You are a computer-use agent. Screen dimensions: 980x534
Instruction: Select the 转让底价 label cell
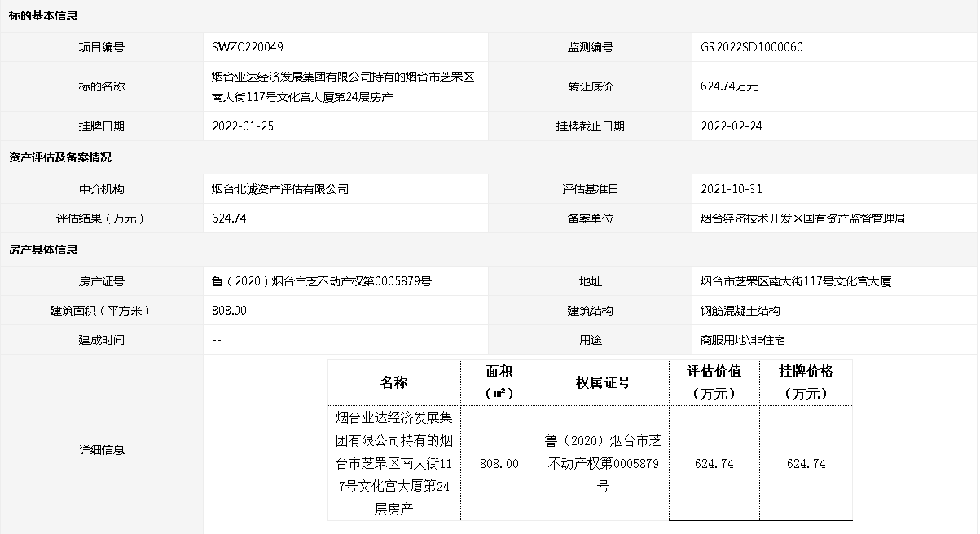pos(591,86)
